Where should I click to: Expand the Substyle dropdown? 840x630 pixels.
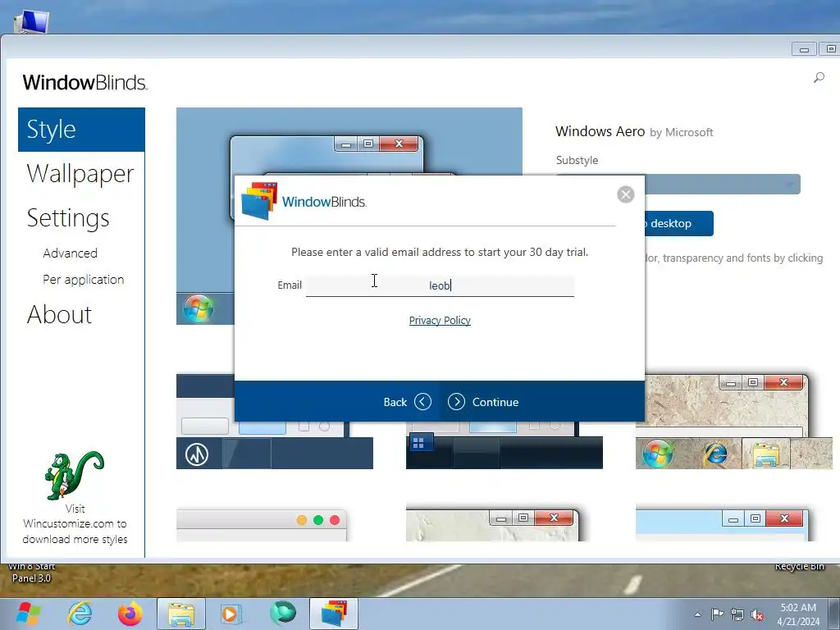click(x=723, y=185)
